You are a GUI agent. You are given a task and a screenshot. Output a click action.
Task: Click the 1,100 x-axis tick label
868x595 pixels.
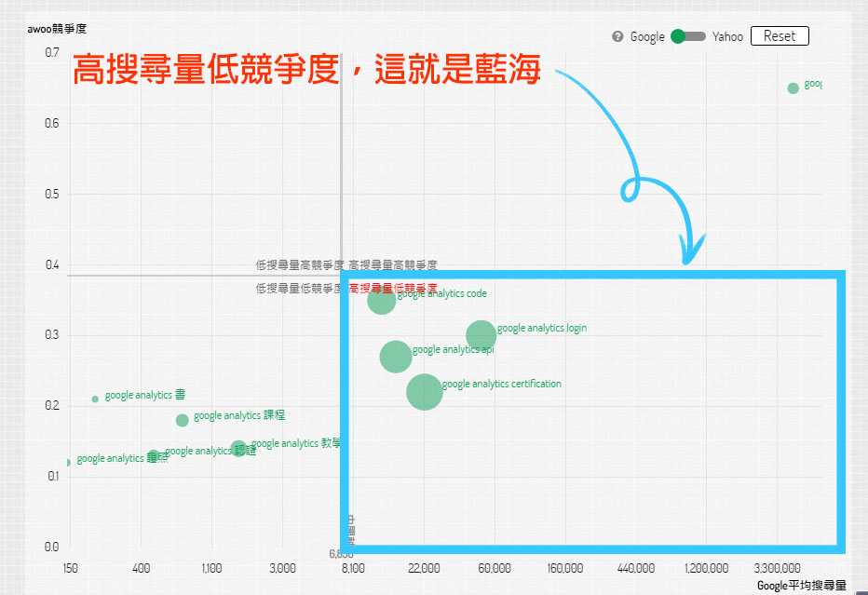pyautogui.click(x=211, y=568)
